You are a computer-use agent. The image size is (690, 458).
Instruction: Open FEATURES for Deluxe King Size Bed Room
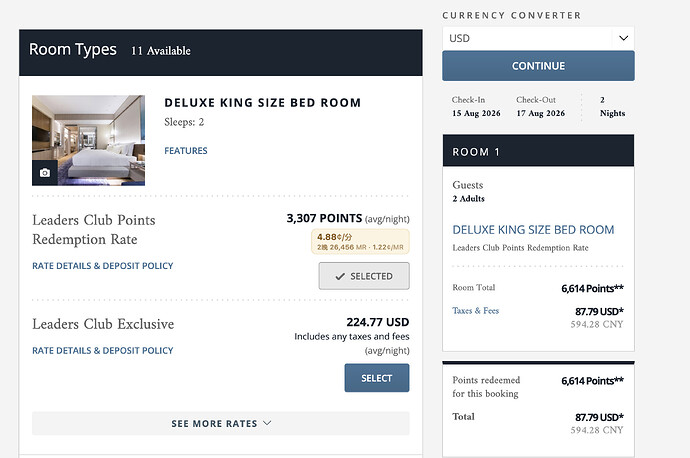click(x=186, y=150)
